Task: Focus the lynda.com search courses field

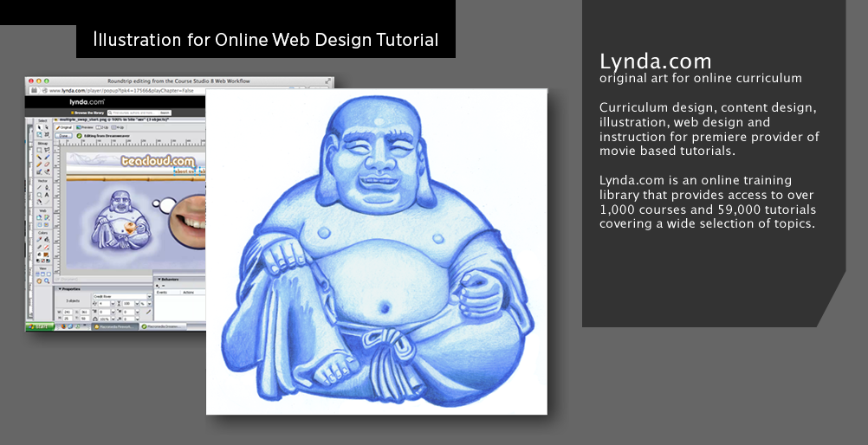Action: click(x=133, y=113)
